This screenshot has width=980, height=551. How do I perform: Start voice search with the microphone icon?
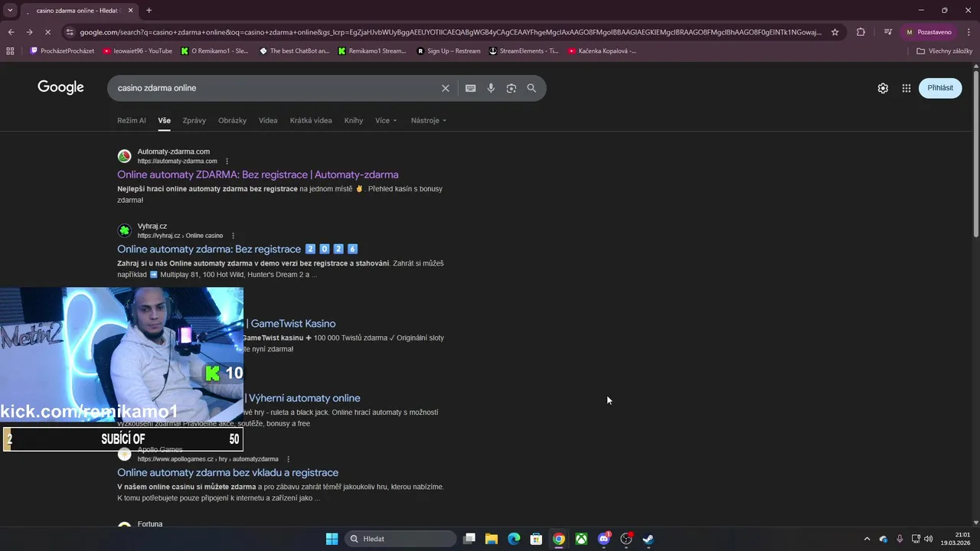491,88
